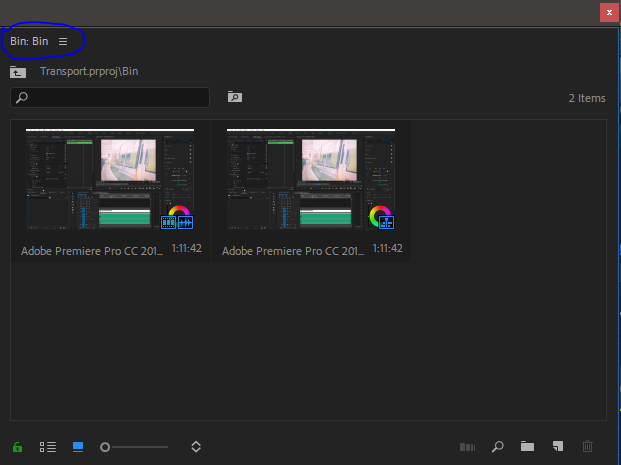
Task: Open the Find dialog magnifier icon
Action: pyautogui.click(x=497, y=447)
